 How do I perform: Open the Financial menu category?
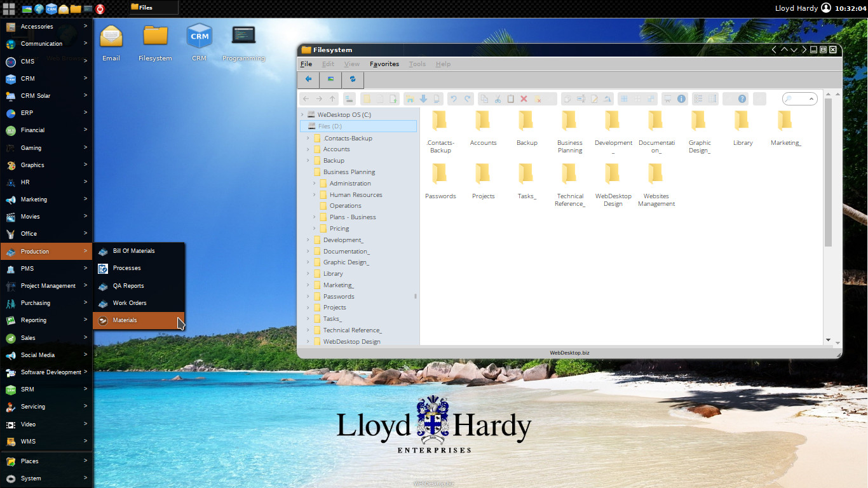click(46, 130)
